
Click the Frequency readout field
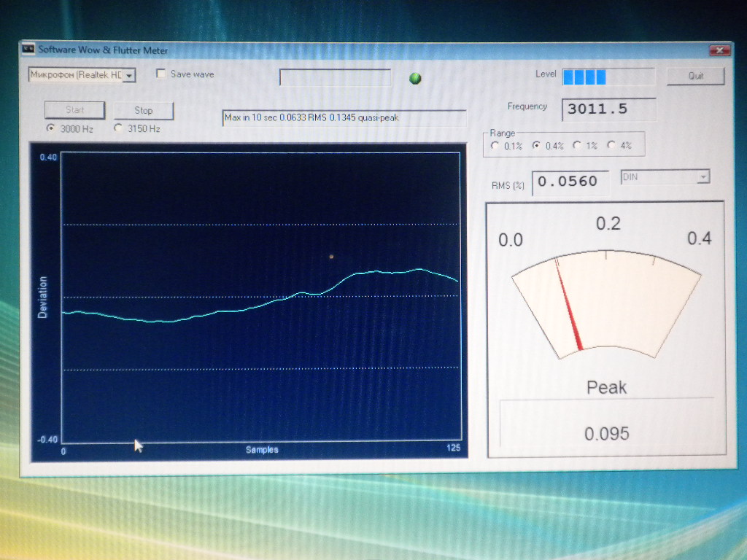[608, 109]
